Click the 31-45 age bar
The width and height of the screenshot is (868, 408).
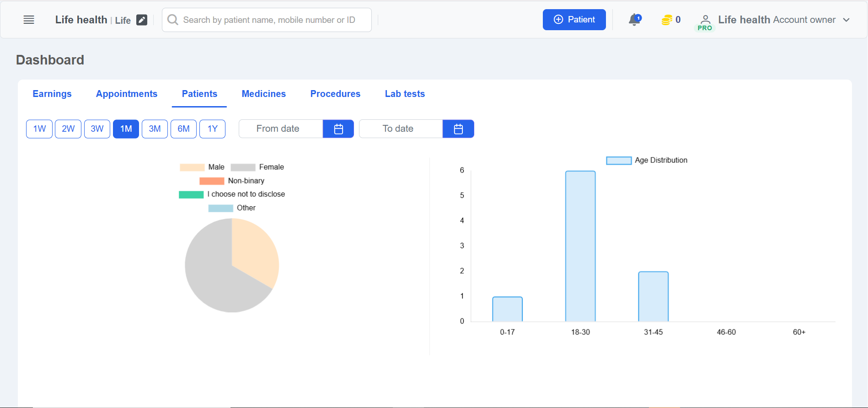coord(653,296)
